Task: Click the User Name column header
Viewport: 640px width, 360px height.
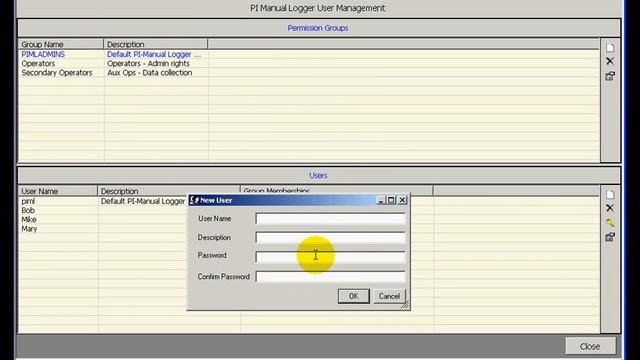Action: 58,191
